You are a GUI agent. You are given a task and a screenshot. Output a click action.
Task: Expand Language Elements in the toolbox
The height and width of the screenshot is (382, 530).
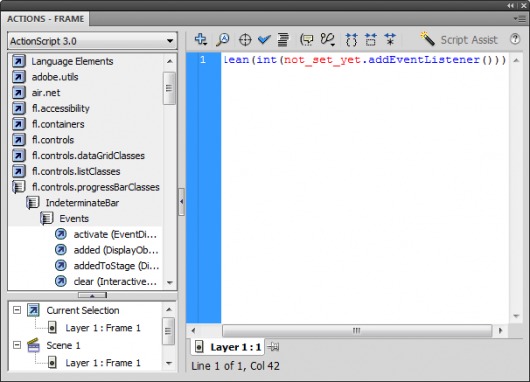(x=72, y=61)
